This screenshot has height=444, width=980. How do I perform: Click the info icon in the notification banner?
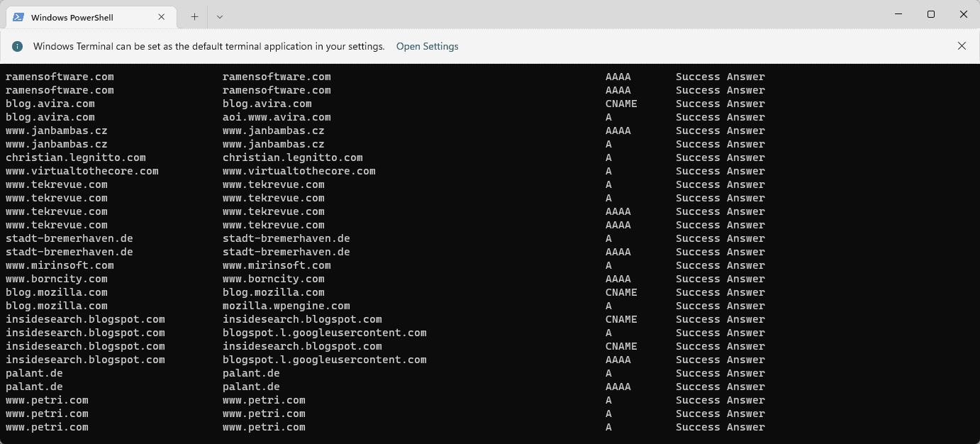[18, 45]
